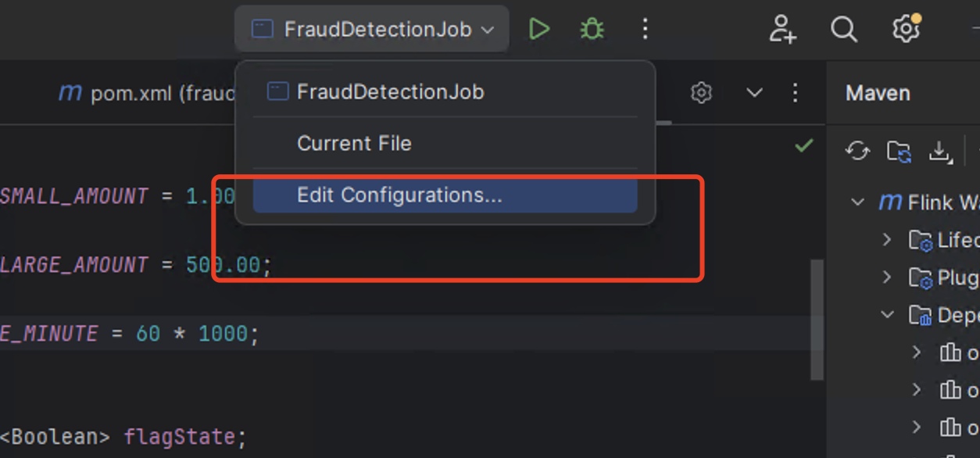The image size is (980, 458).
Task: Open Search Everywhere magnifier
Action: (x=843, y=30)
